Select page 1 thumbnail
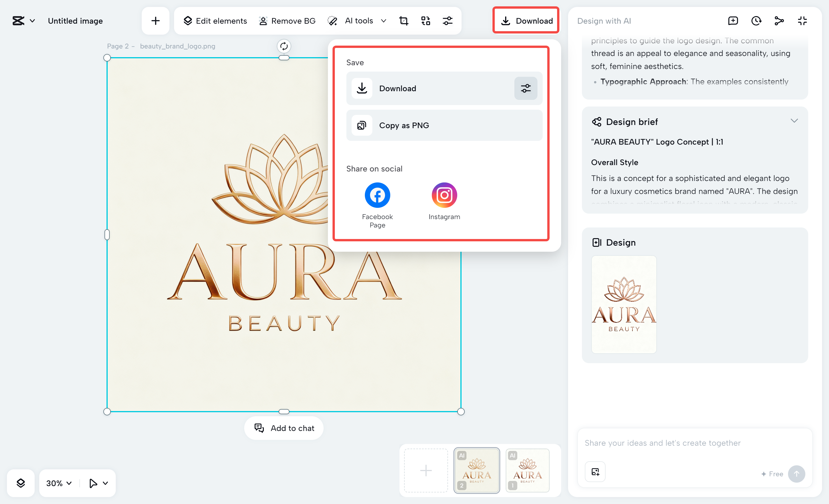 (x=527, y=470)
